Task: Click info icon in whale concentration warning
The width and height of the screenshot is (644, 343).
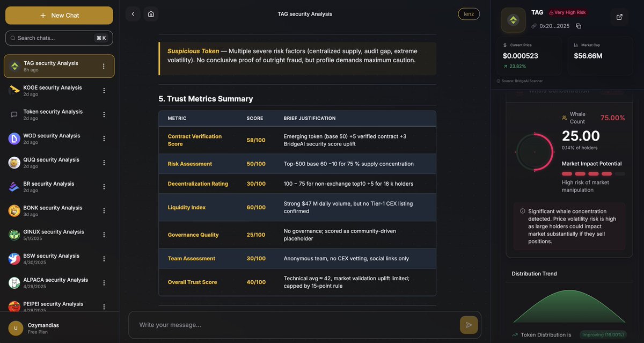Action: point(523,211)
